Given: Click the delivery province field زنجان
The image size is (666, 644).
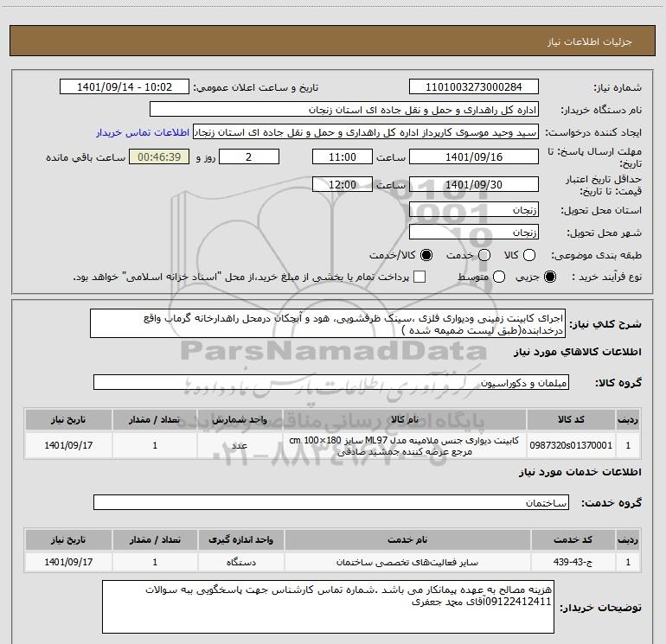Looking at the screenshot, I should pos(474,210).
